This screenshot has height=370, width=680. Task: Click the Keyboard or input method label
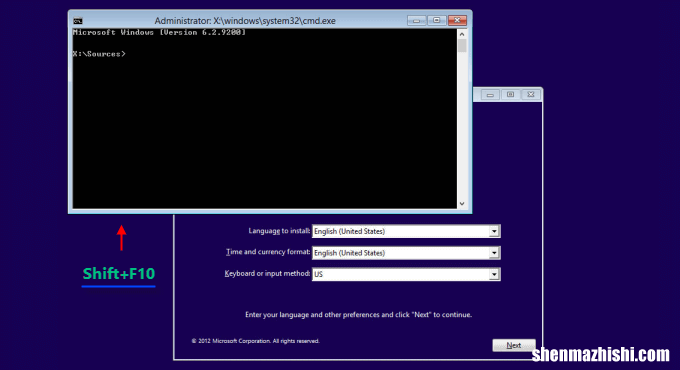pyautogui.click(x=267, y=274)
